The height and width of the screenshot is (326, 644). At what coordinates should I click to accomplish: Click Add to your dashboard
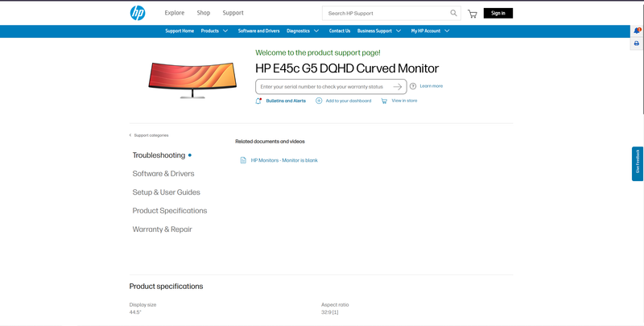pos(349,101)
